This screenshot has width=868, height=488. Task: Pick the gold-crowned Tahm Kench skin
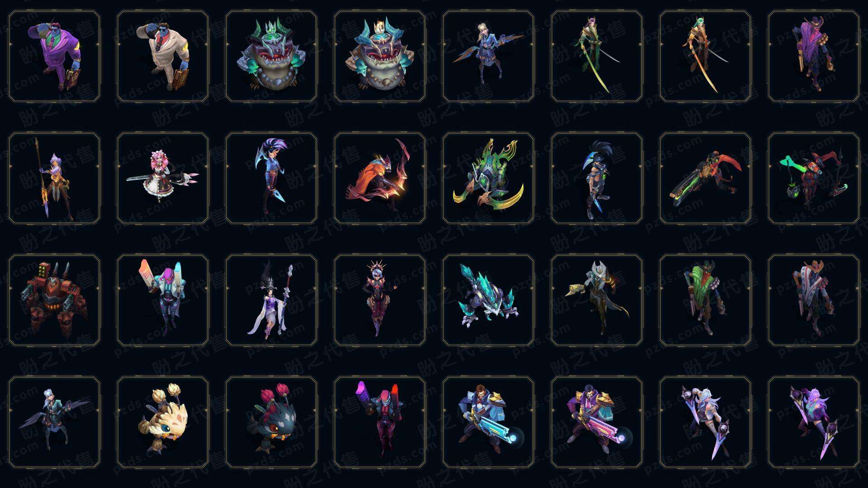tap(380, 56)
